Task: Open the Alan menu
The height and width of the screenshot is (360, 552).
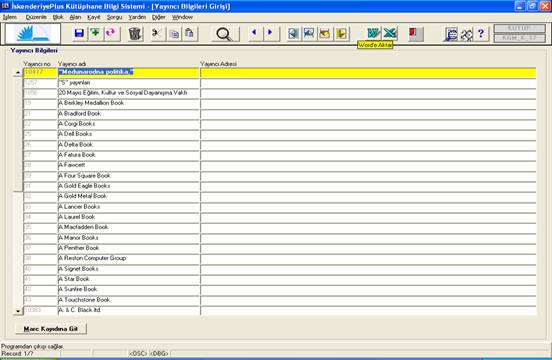Action: (75, 17)
